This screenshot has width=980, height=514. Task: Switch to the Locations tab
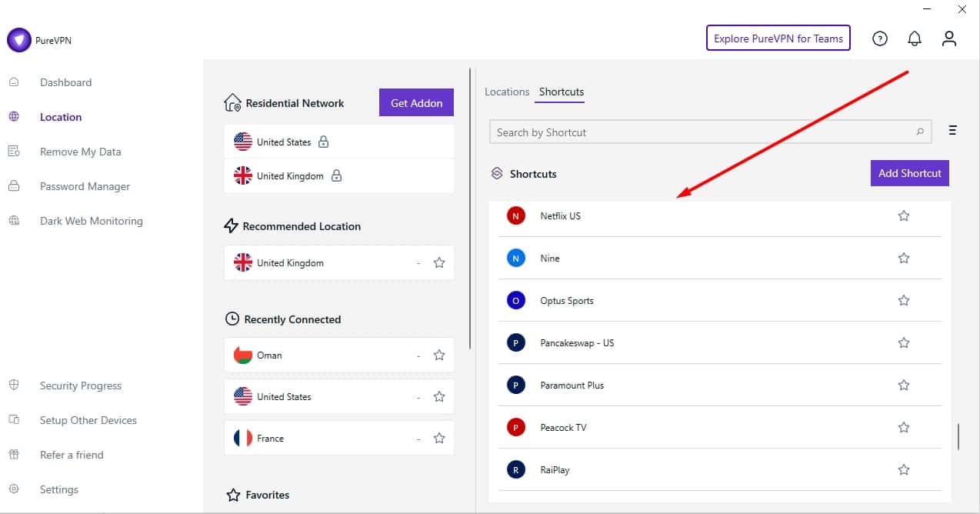click(507, 92)
